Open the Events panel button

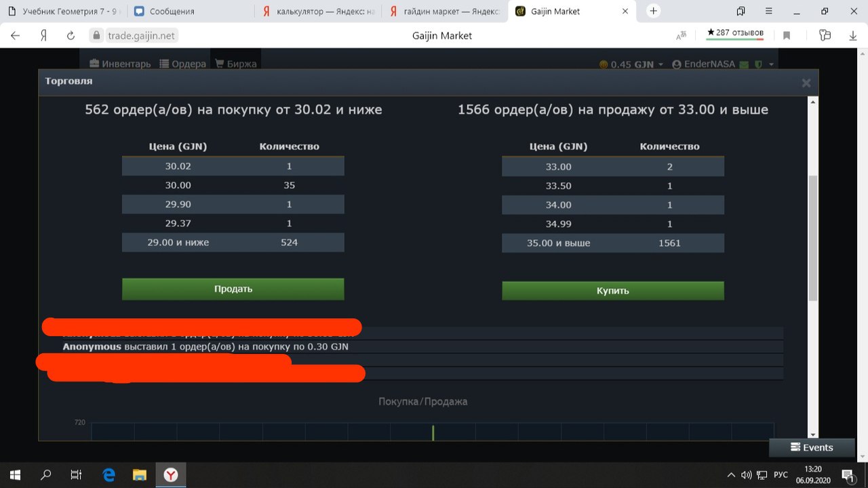[x=811, y=447]
